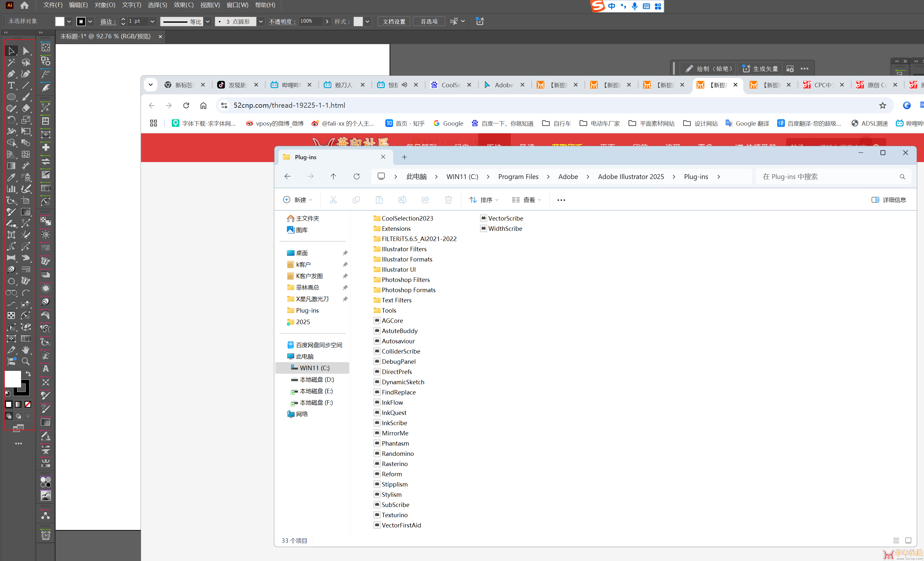Image resolution: width=924 pixels, height=561 pixels.
Task: Open Edit Toolbar three-dots at toolbar bottom
Action: pyautogui.click(x=18, y=443)
